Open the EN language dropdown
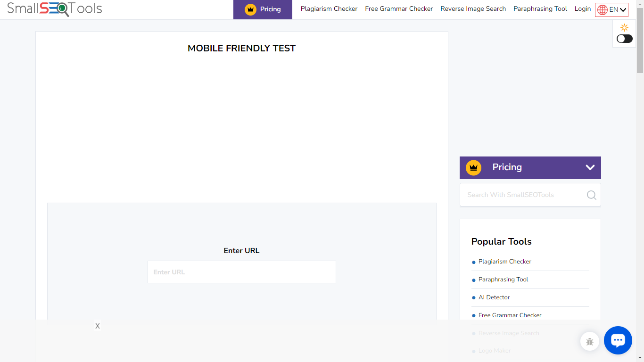The height and width of the screenshot is (362, 644). [x=612, y=10]
